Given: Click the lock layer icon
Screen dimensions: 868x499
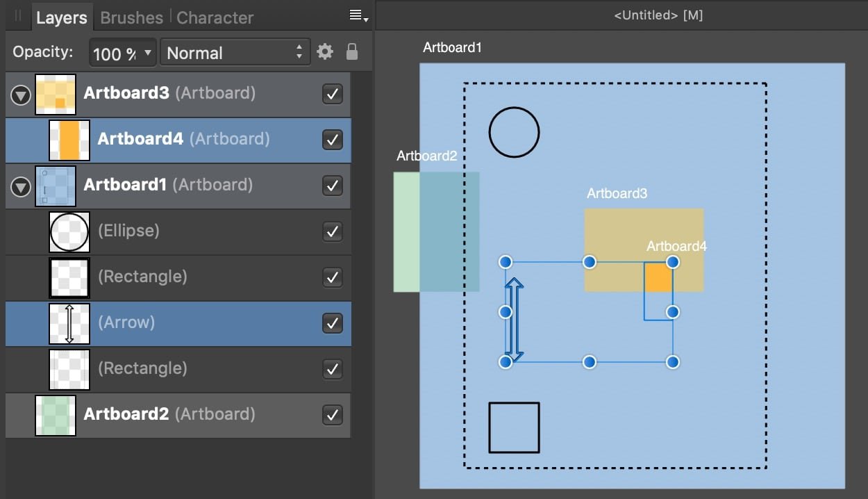Looking at the screenshot, I should [352, 51].
